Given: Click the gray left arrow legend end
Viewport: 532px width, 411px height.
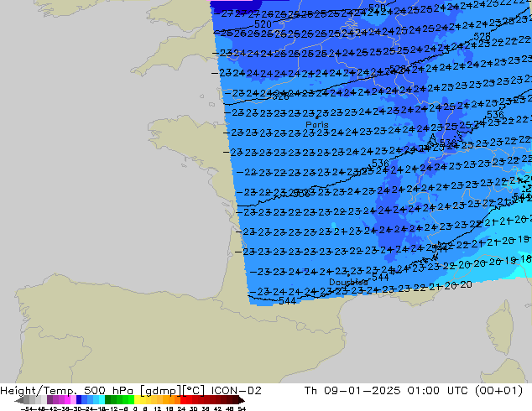Looking at the screenshot, I should pyautogui.click(x=19, y=401).
